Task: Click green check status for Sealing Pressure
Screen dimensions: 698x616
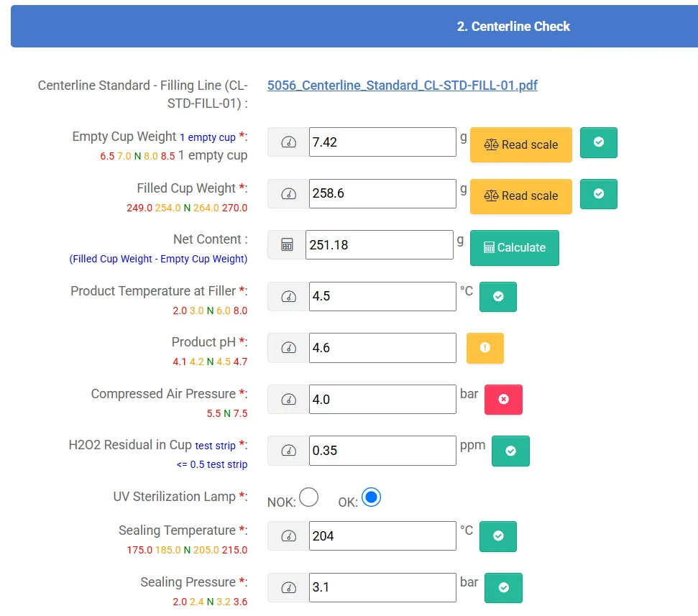Action: (x=503, y=587)
